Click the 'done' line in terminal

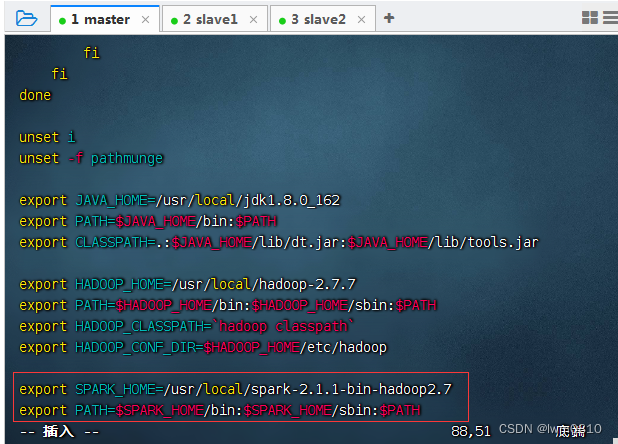click(x=35, y=95)
